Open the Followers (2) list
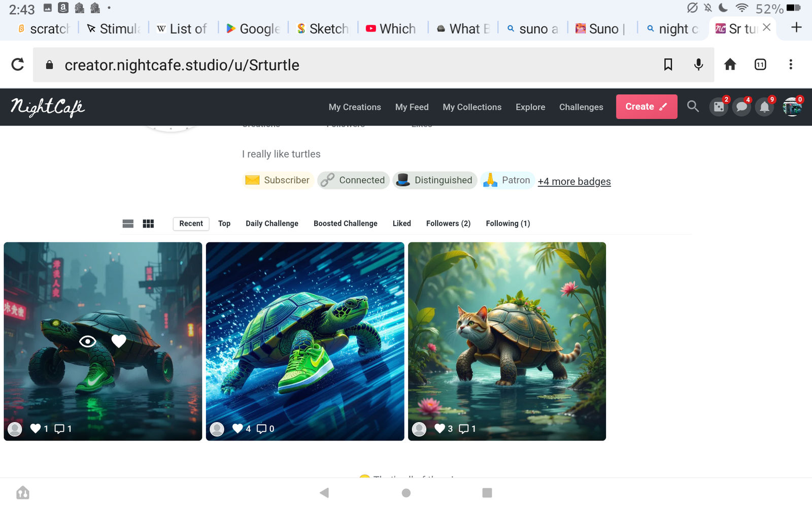Screen dimensions: 812x508 (x=448, y=224)
